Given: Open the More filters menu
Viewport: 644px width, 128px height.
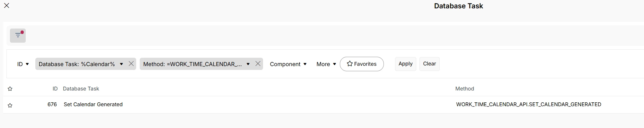Looking at the screenshot, I should [326, 64].
